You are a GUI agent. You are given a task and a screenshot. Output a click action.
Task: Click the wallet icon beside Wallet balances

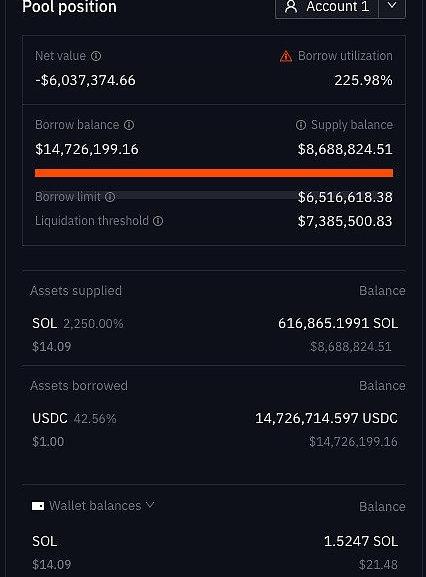(38, 506)
